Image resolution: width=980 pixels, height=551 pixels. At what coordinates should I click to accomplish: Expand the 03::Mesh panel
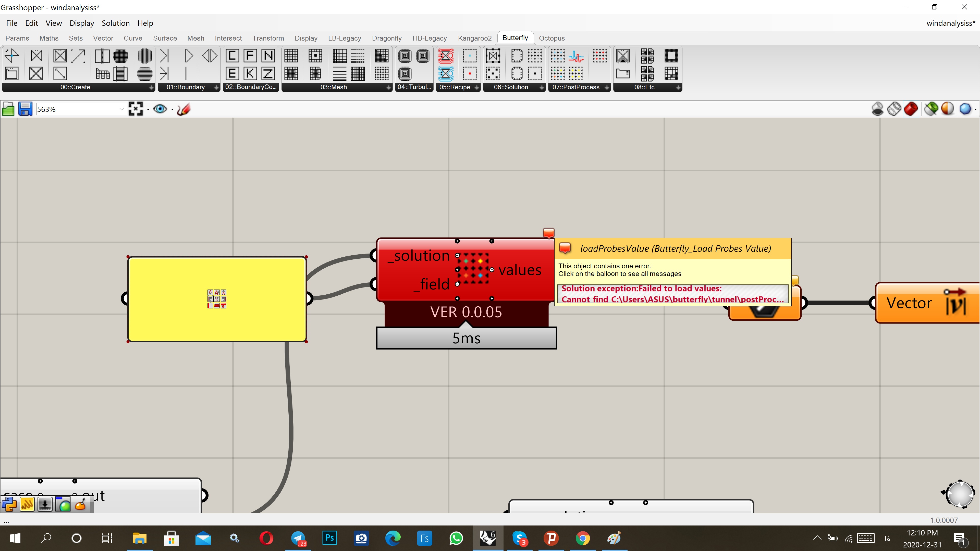pos(388,87)
